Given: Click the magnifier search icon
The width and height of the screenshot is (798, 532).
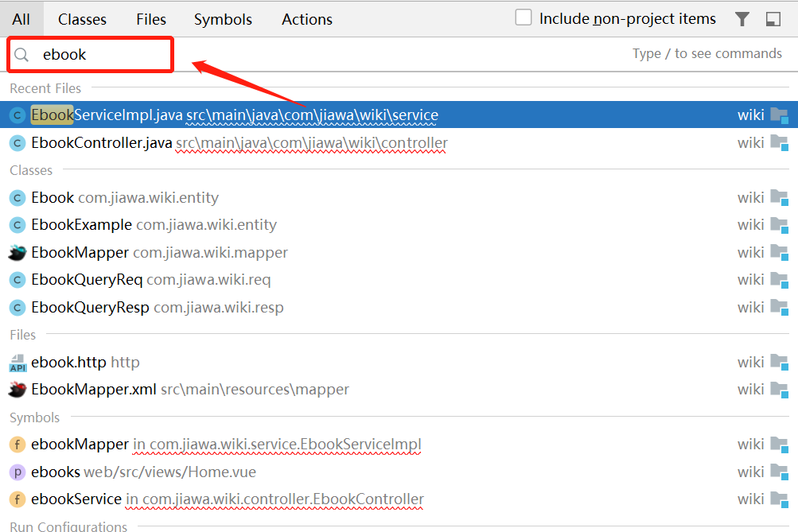Looking at the screenshot, I should coord(21,54).
